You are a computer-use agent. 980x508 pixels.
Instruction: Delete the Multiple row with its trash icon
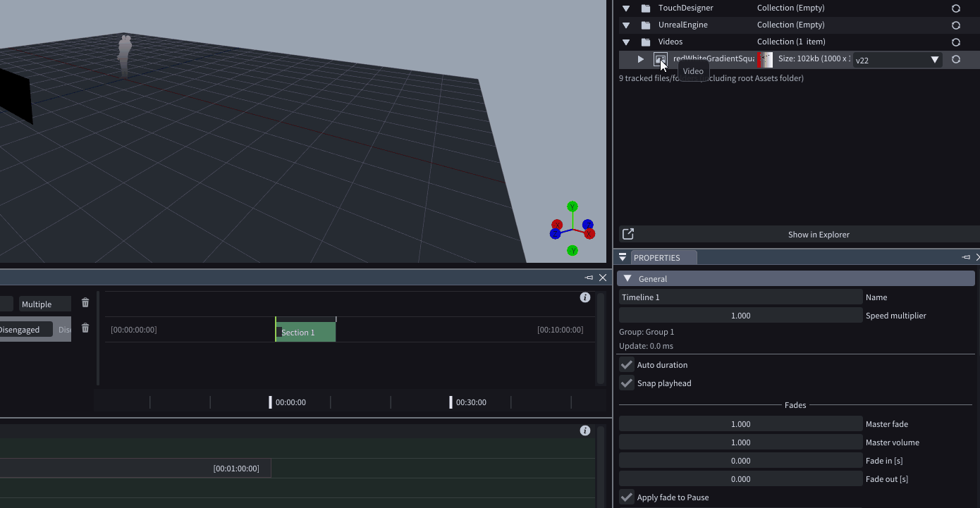click(x=85, y=303)
